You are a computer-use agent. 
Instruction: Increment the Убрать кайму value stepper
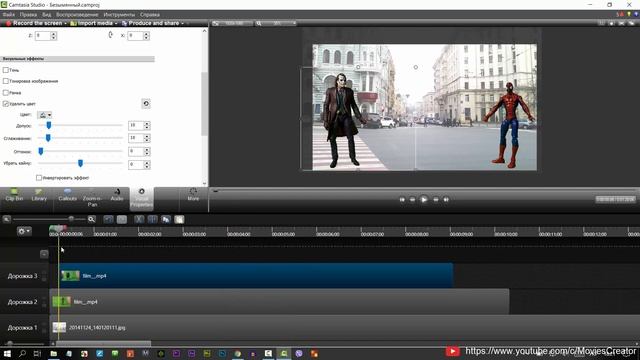147,162
